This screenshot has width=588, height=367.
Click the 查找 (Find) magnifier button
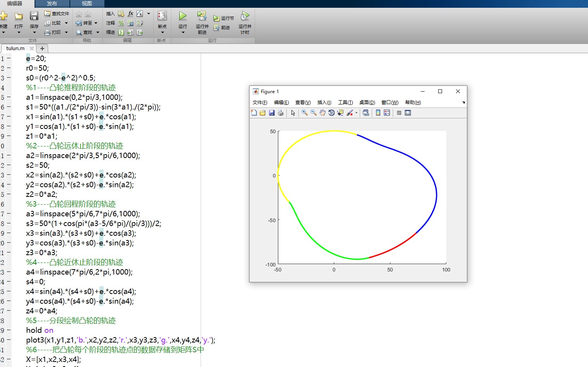point(84,32)
